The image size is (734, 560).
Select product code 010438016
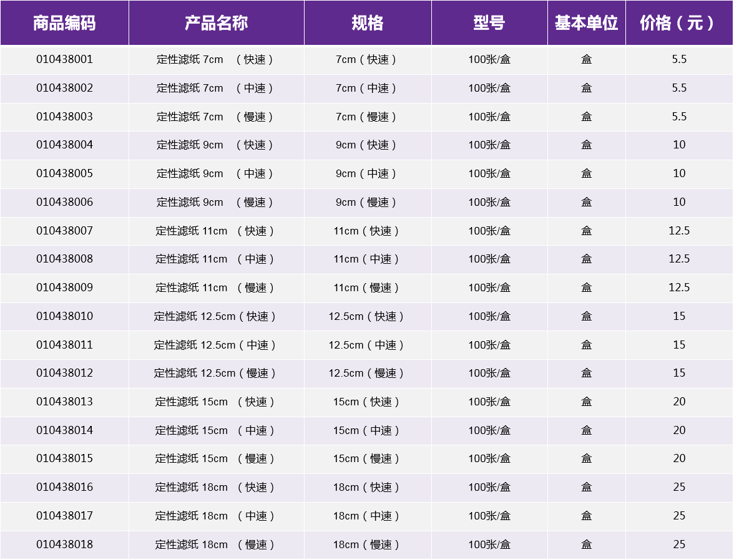tap(65, 487)
